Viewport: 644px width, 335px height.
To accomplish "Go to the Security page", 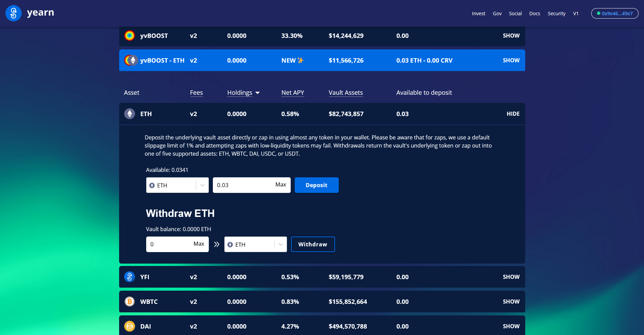I will point(556,14).
